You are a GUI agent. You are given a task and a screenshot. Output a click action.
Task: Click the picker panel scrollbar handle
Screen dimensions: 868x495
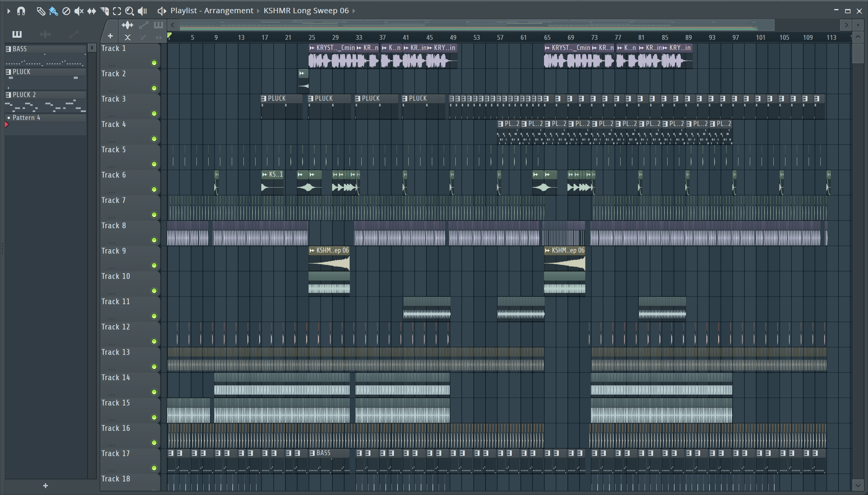pos(92,48)
